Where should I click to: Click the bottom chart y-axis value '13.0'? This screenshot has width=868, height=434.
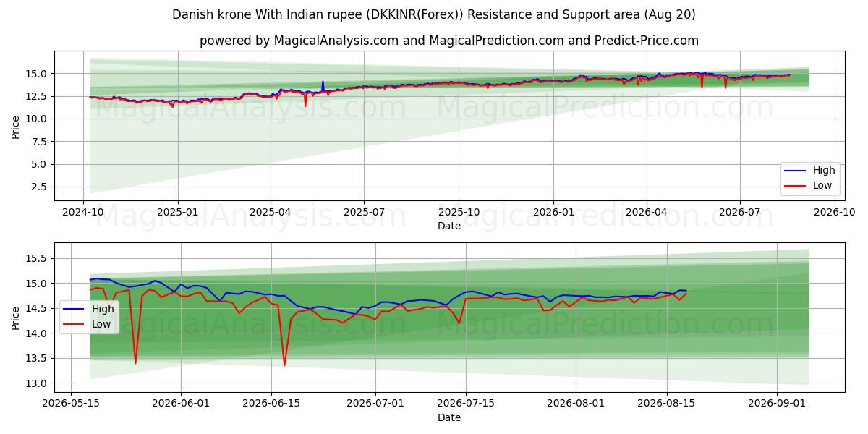(x=36, y=383)
